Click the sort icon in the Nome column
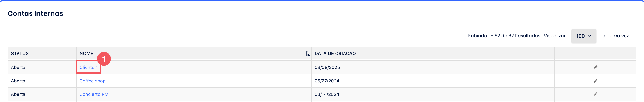 coord(307,54)
